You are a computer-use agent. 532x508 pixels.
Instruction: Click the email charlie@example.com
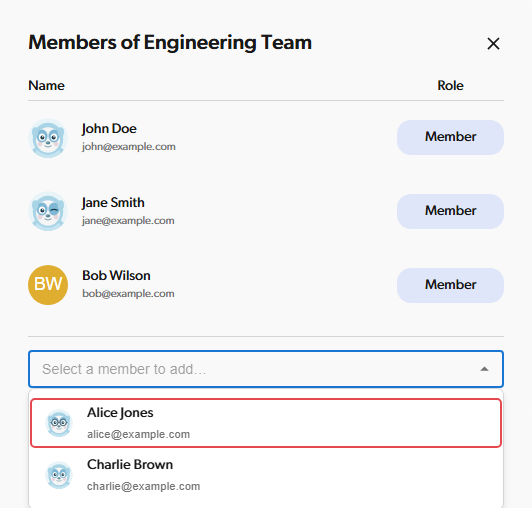pyautogui.click(x=144, y=486)
